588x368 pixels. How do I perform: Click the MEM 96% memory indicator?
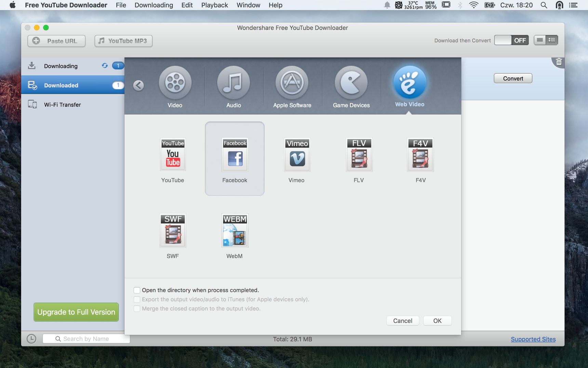[x=431, y=5]
